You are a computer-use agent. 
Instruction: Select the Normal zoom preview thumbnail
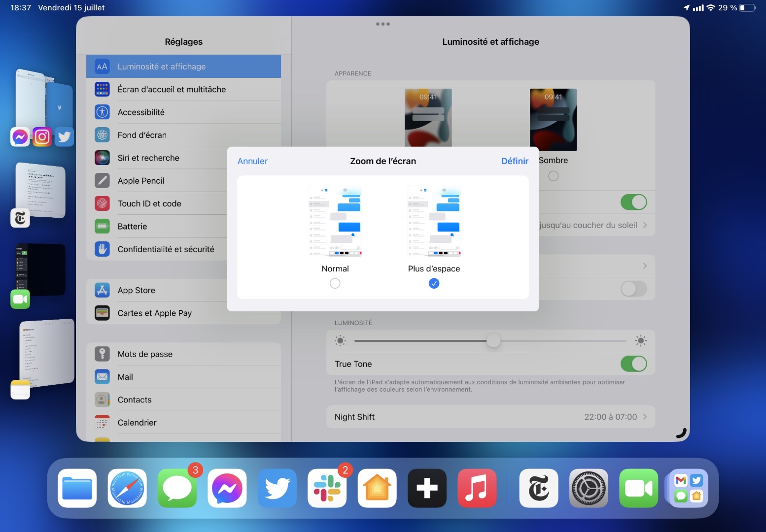pyautogui.click(x=335, y=221)
